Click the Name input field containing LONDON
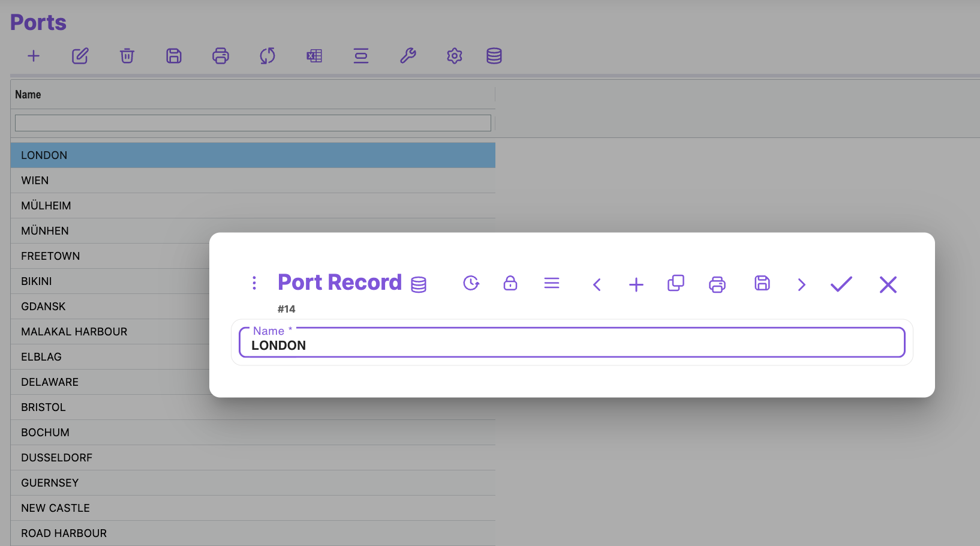 [572, 345]
